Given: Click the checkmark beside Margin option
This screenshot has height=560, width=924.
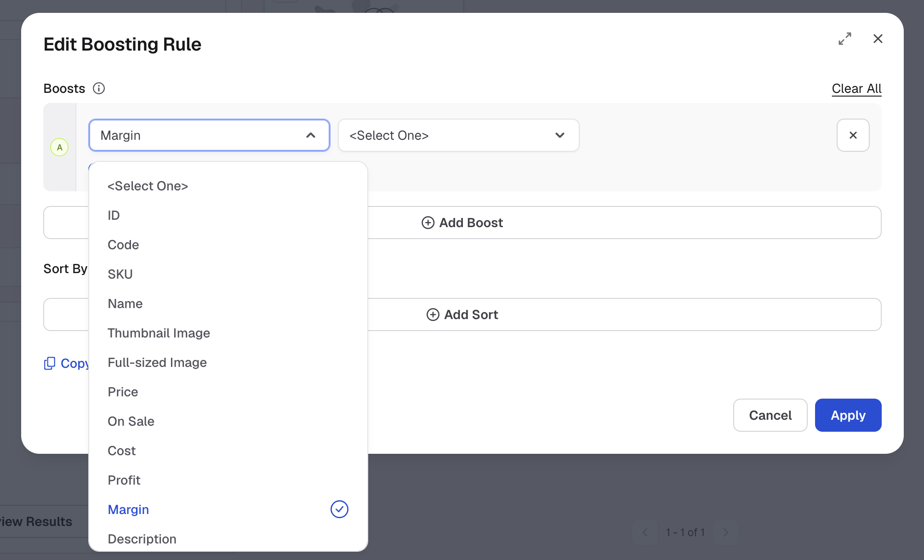Looking at the screenshot, I should (339, 509).
